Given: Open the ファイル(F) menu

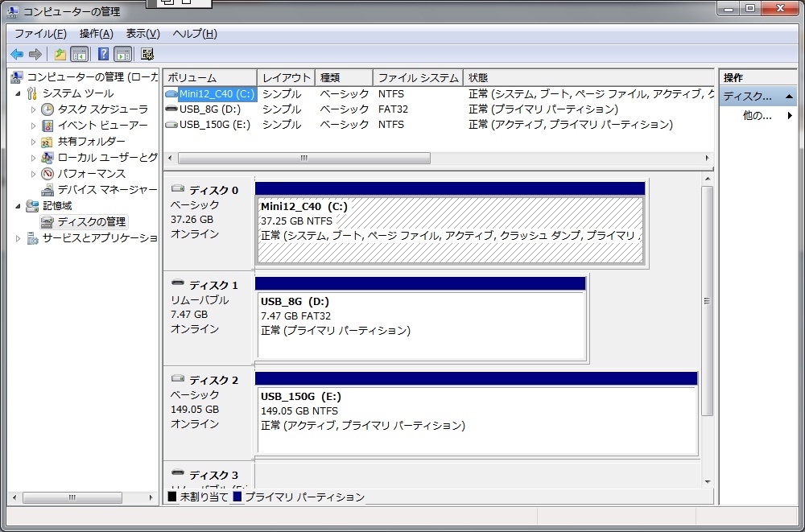Looking at the screenshot, I should (x=40, y=34).
